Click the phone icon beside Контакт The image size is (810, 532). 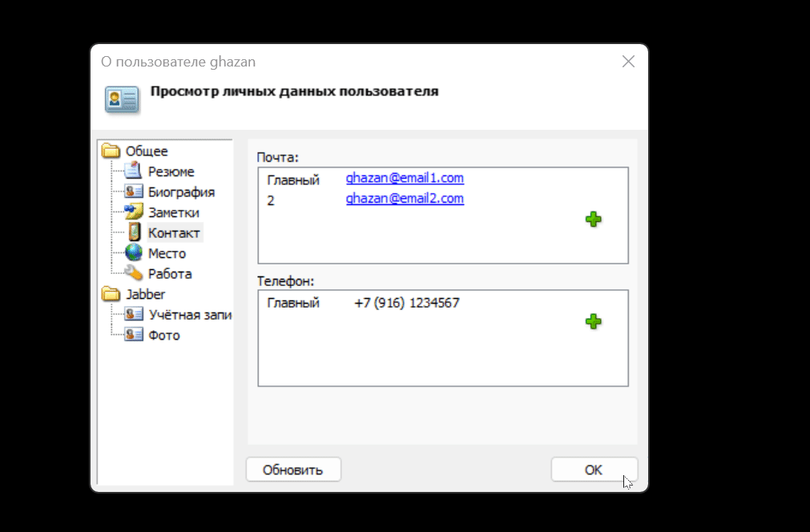pyautogui.click(x=135, y=232)
